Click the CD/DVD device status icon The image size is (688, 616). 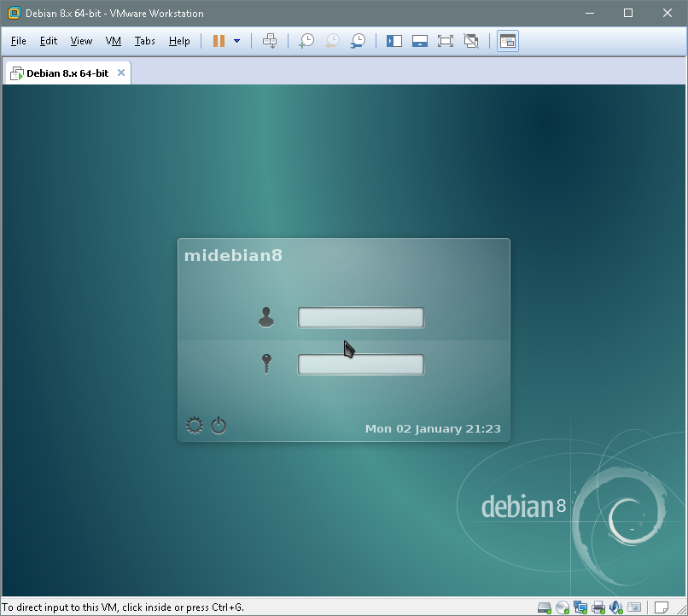coord(561,607)
